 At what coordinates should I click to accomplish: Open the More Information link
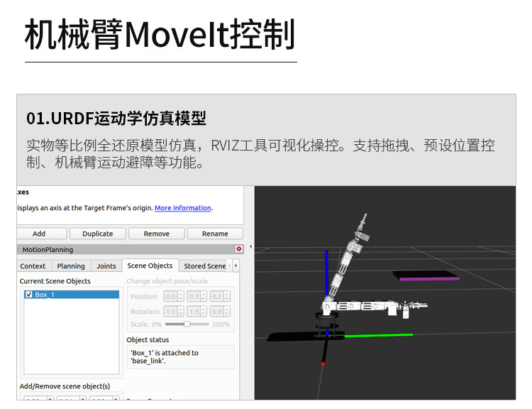pyautogui.click(x=183, y=208)
